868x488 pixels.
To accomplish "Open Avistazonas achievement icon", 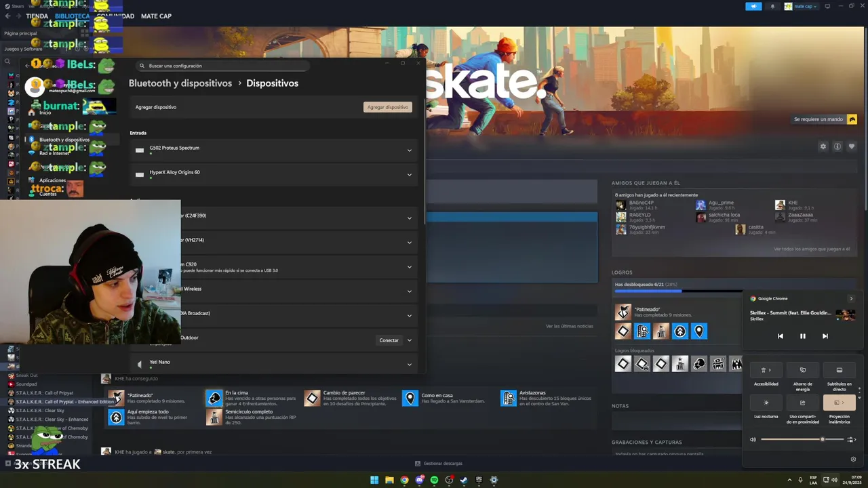I will pyautogui.click(x=509, y=398).
